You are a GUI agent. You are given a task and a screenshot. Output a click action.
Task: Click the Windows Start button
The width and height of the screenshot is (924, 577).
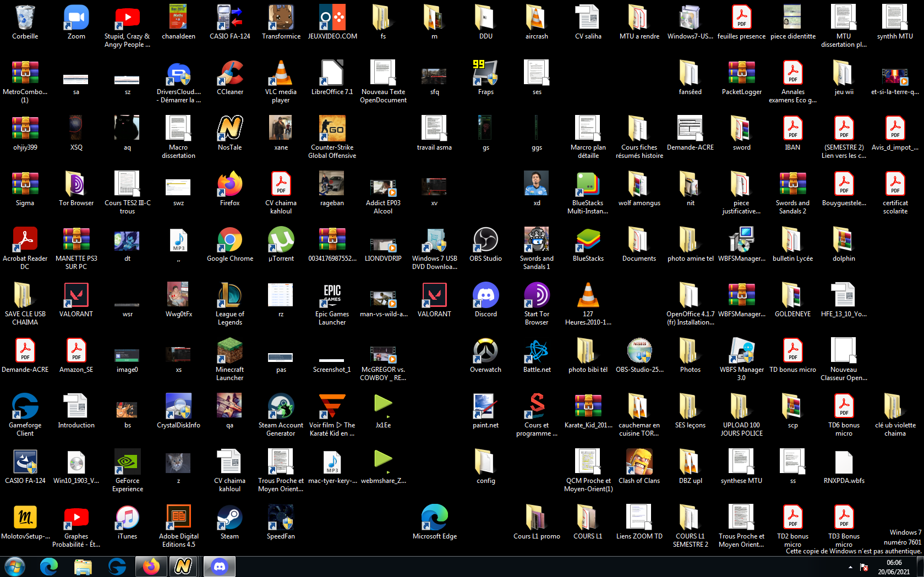point(15,567)
